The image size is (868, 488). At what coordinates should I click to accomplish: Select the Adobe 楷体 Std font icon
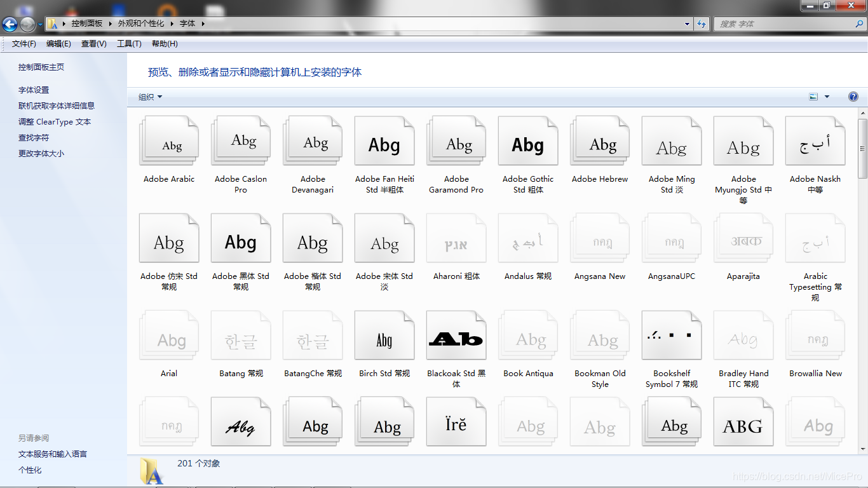(x=313, y=238)
